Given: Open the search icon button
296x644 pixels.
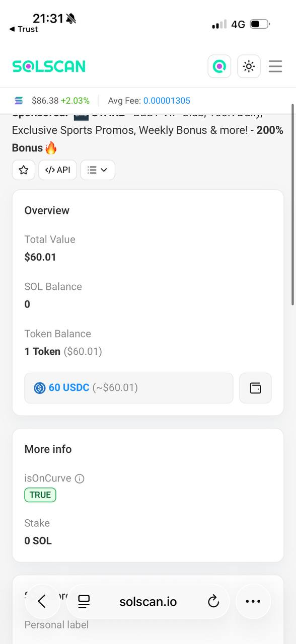Looking at the screenshot, I should (x=219, y=66).
